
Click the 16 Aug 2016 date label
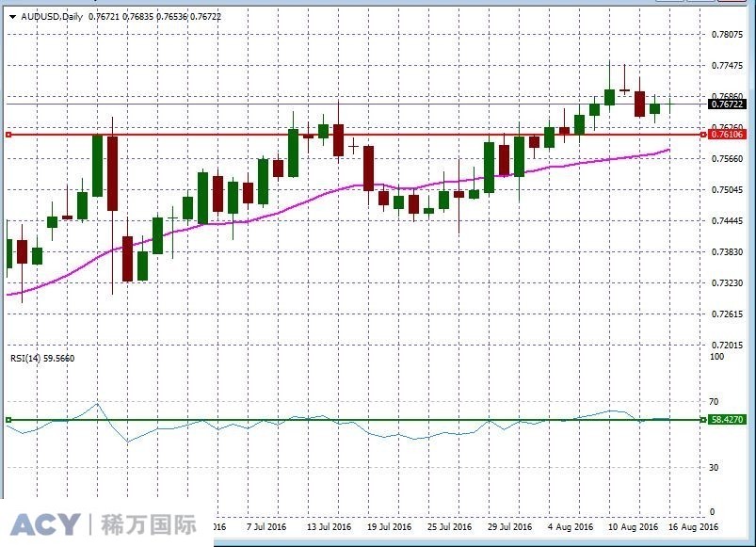pyautogui.click(x=693, y=527)
